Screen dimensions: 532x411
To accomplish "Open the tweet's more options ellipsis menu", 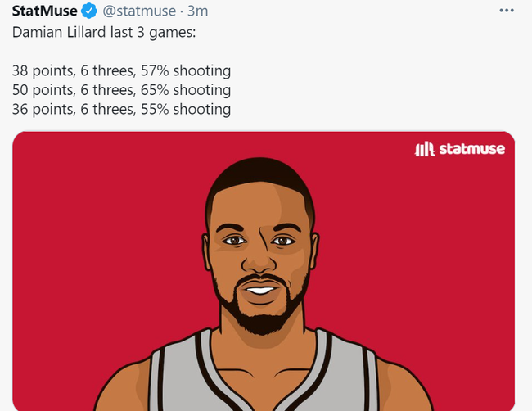I will coord(507,11).
